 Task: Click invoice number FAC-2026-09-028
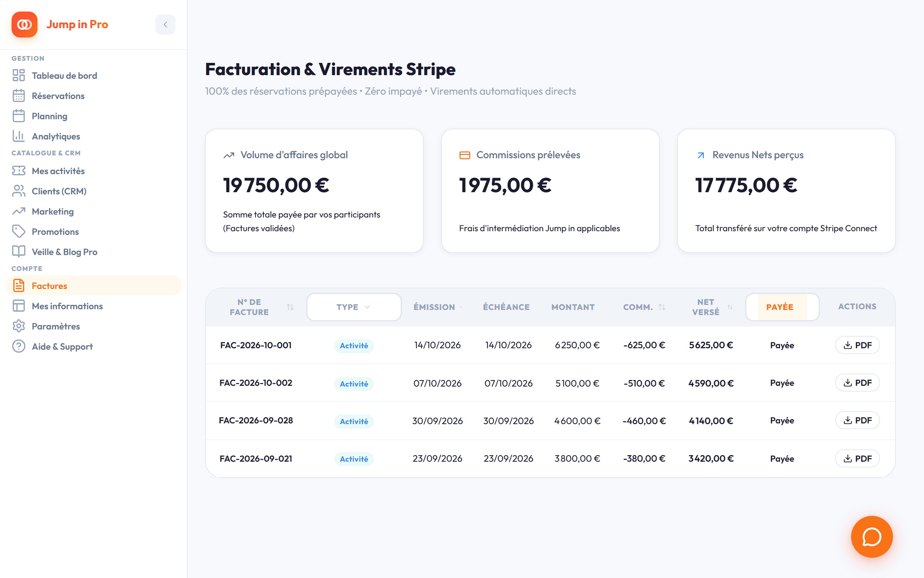tap(256, 420)
